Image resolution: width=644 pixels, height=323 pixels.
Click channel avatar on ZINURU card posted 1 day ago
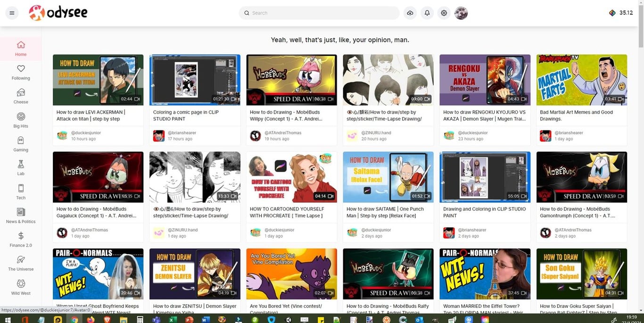[159, 233]
